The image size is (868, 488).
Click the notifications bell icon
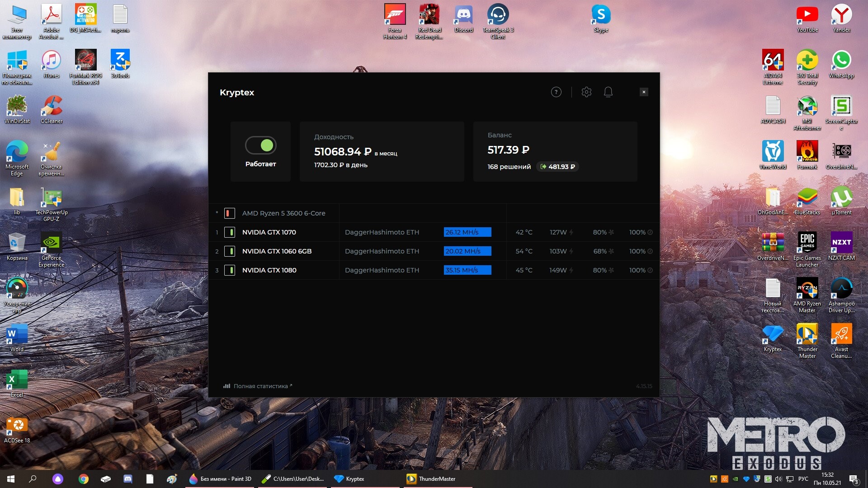click(608, 92)
